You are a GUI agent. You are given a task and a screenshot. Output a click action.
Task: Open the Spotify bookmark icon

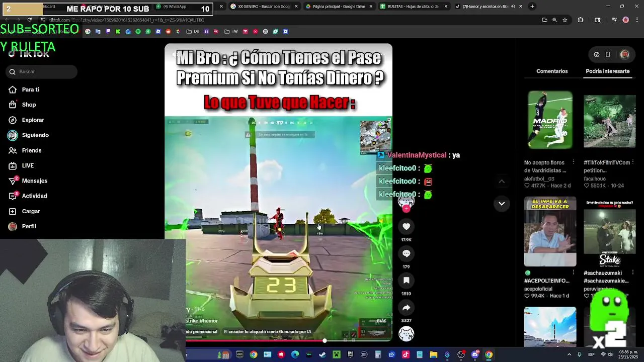pos(138,31)
